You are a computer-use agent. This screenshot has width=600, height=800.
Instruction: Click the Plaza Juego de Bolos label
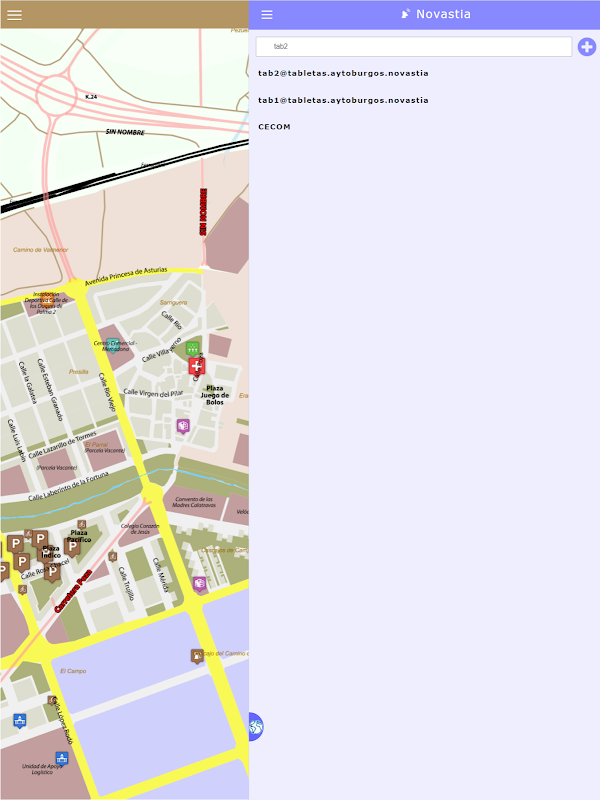(215, 395)
